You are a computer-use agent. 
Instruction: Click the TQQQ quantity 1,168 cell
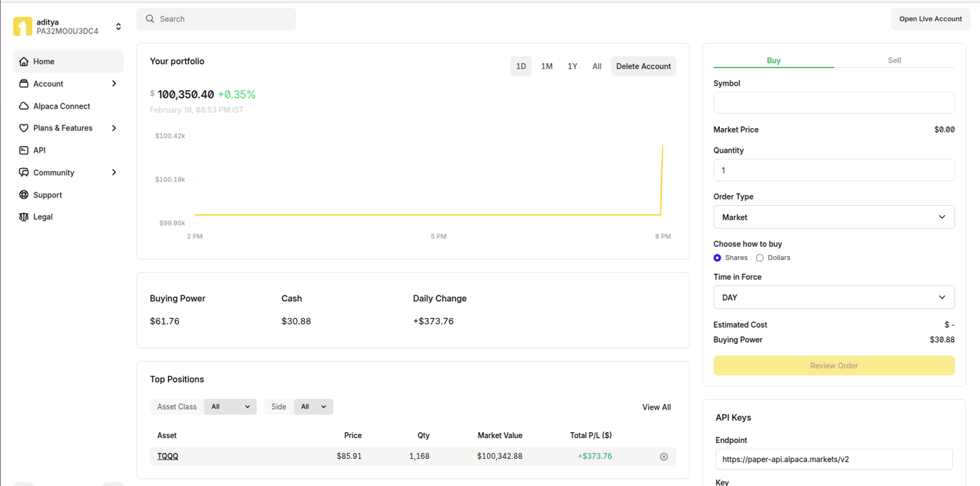tap(419, 456)
